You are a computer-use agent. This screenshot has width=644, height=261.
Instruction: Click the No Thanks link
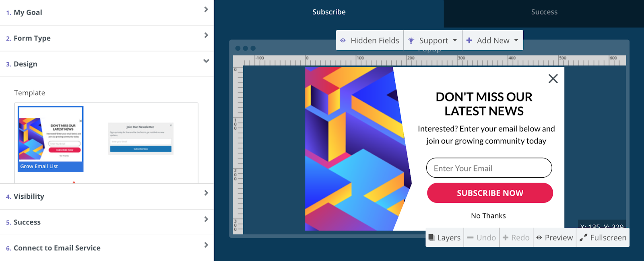(488, 216)
